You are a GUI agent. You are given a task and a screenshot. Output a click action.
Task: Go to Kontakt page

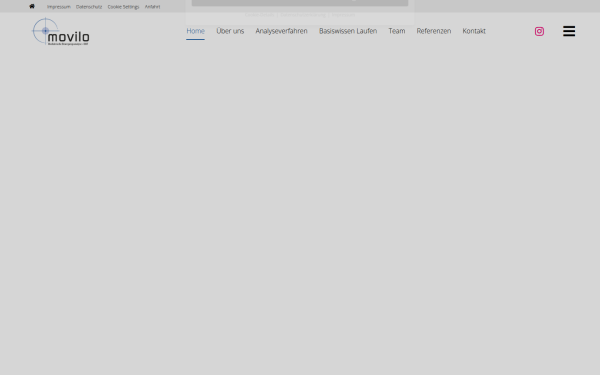coord(474,31)
